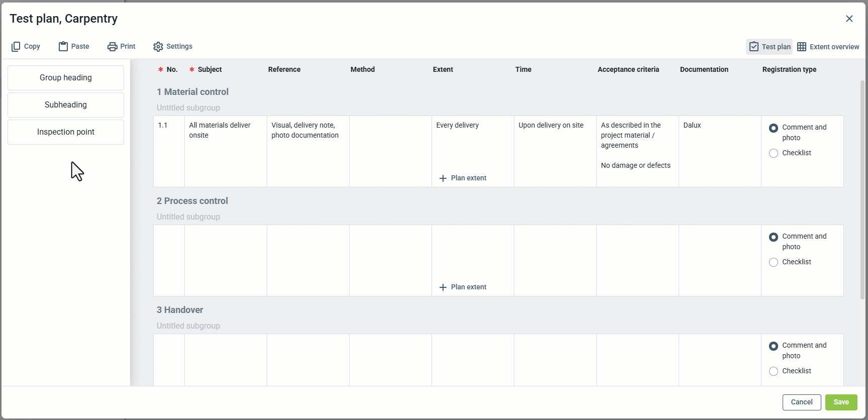Viewport: 868px width, 420px height.
Task: Click plus icon for Plan extent in Process control
Action: (x=443, y=287)
